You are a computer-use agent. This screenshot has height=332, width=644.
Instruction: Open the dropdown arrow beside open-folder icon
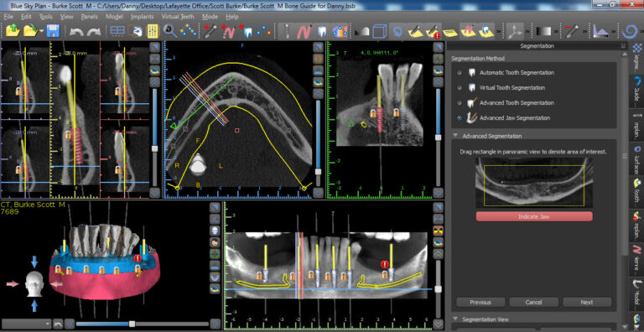coord(41,32)
